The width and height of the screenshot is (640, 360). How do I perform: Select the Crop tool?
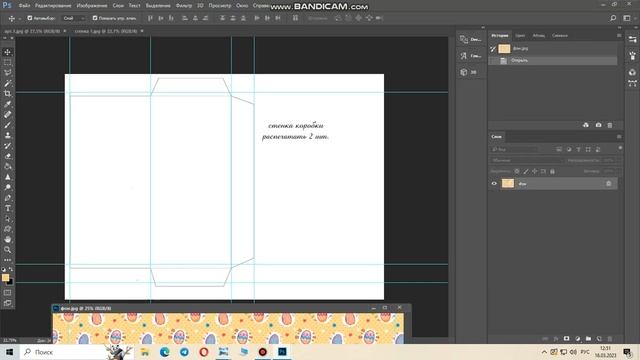pyautogui.click(x=7, y=93)
